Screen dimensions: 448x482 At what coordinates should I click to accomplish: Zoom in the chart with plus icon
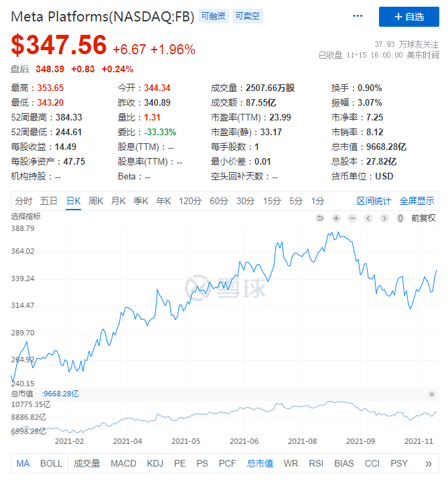tap(336, 218)
